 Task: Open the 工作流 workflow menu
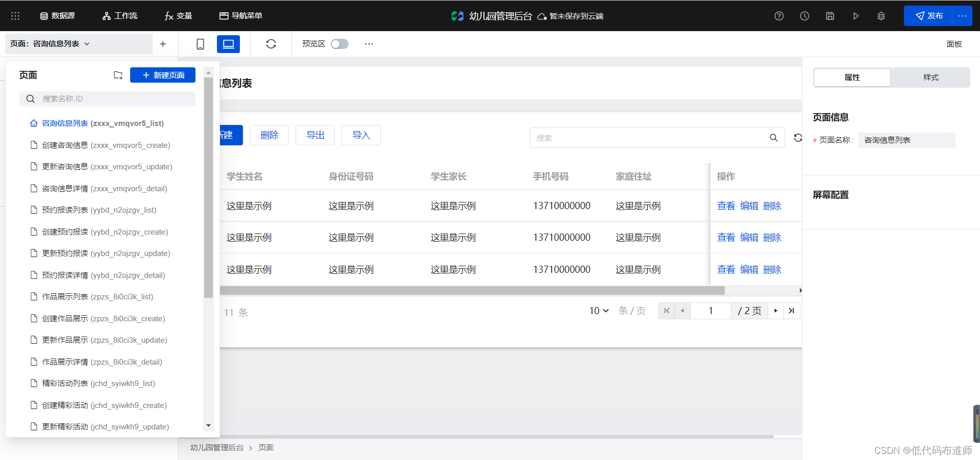click(x=120, y=16)
